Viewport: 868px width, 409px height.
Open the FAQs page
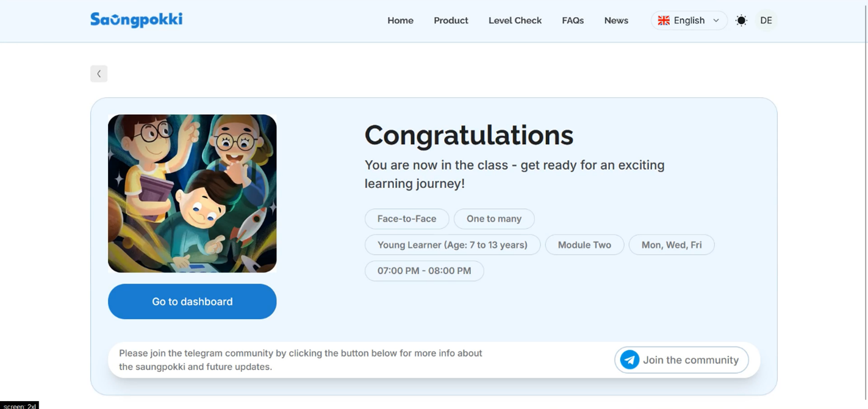coord(573,20)
